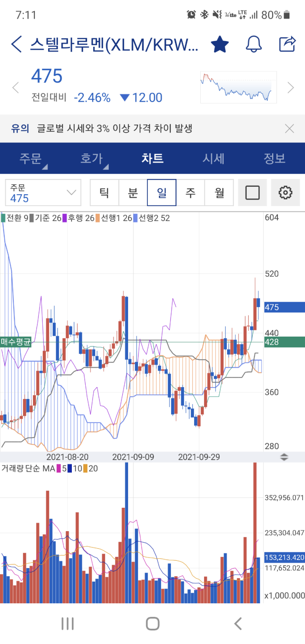305x644 pixels.
Task: Click the 전환 9 indicator legend
Action: point(15,218)
